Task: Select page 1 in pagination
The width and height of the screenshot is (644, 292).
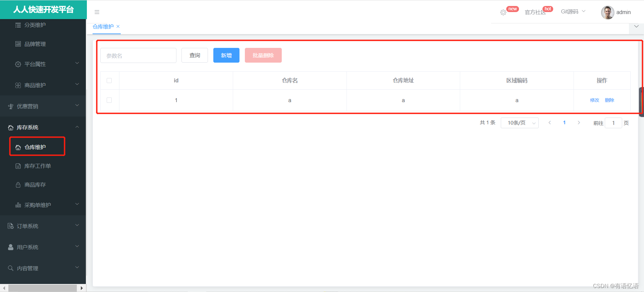Action: (564, 123)
